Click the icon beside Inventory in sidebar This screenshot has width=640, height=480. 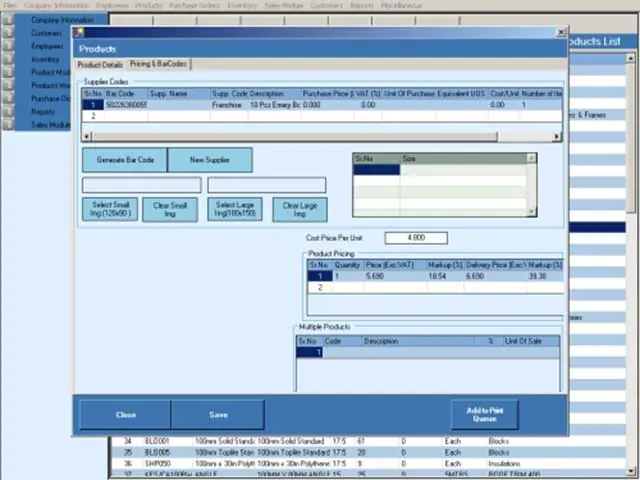(x=8, y=59)
